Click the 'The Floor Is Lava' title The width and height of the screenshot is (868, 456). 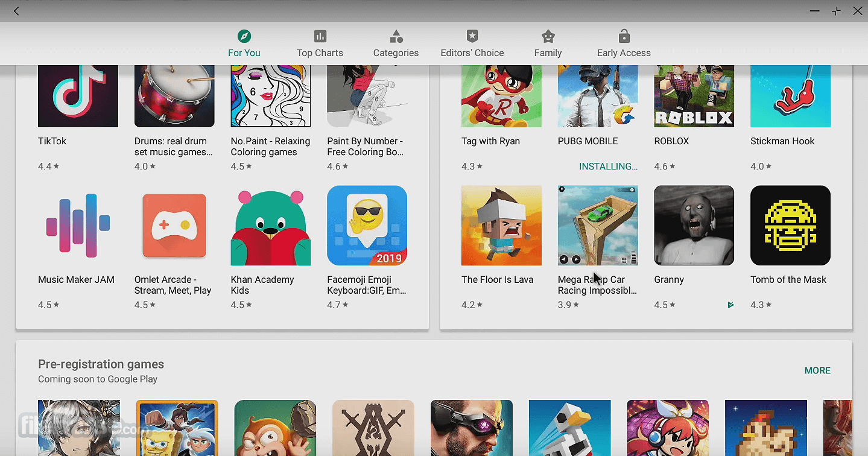pos(497,280)
